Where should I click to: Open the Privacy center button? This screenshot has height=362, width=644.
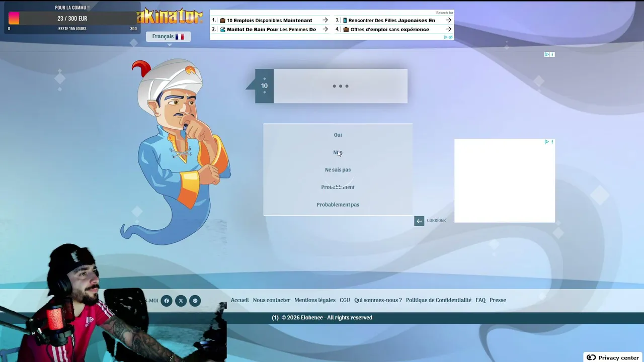point(613,357)
